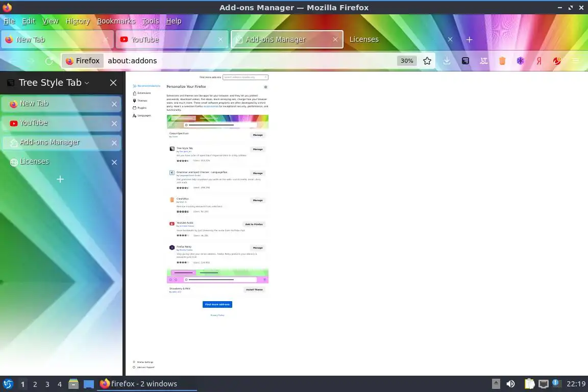Click the orange ClearURLs toolbar icon

tap(502, 61)
